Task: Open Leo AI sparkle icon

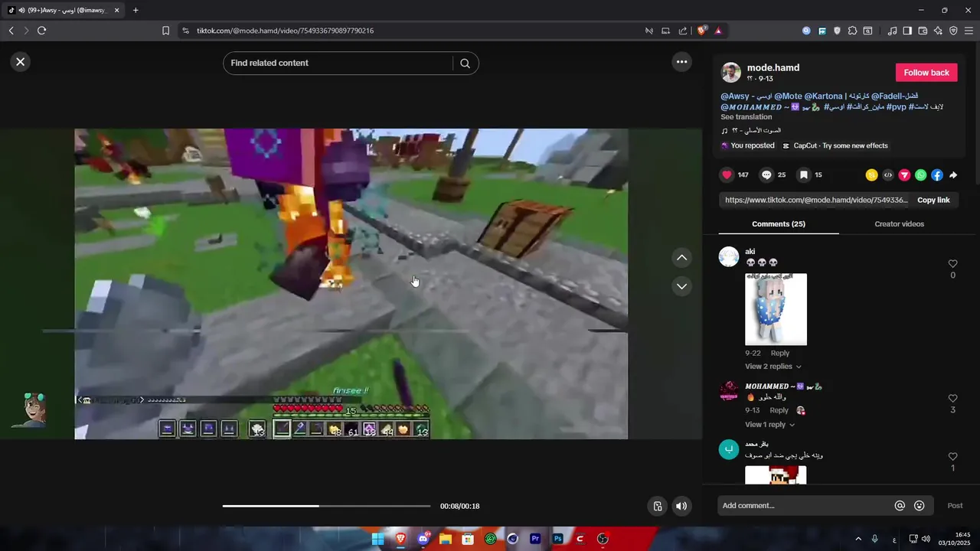Action: coord(938,31)
